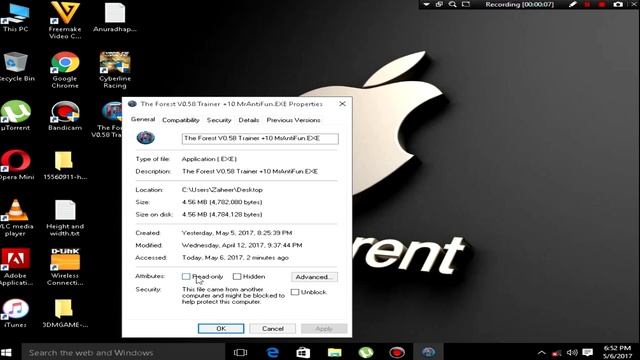Launch Bandicam from desktop
The width and height of the screenshot is (640, 360).
(65, 116)
